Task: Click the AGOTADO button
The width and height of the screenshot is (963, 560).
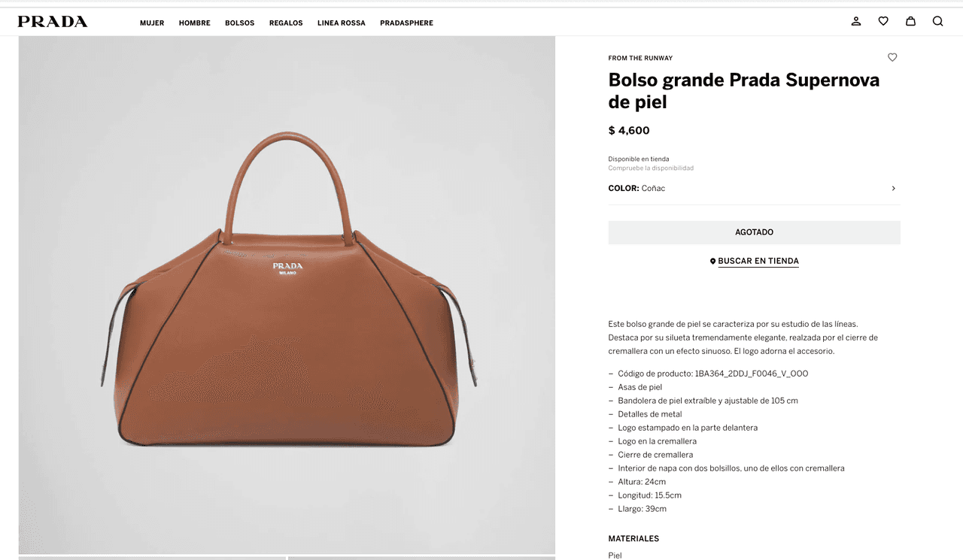Action: [754, 232]
